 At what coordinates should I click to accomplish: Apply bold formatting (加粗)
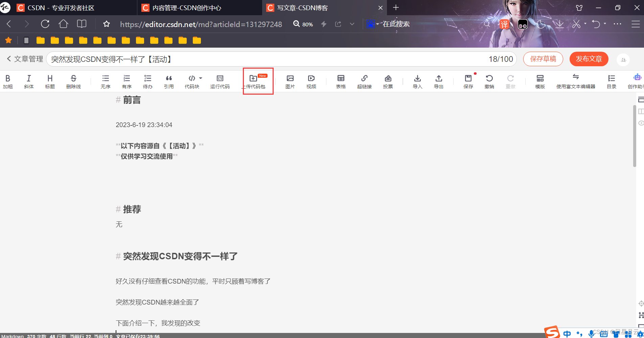tap(8, 82)
